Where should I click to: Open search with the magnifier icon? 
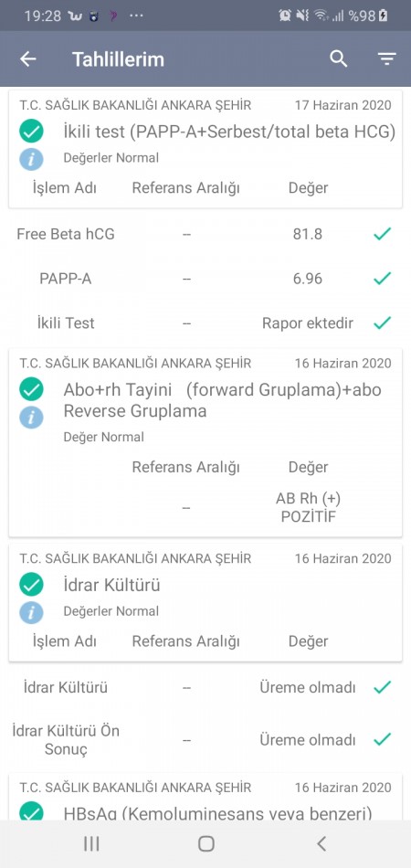[339, 58]
